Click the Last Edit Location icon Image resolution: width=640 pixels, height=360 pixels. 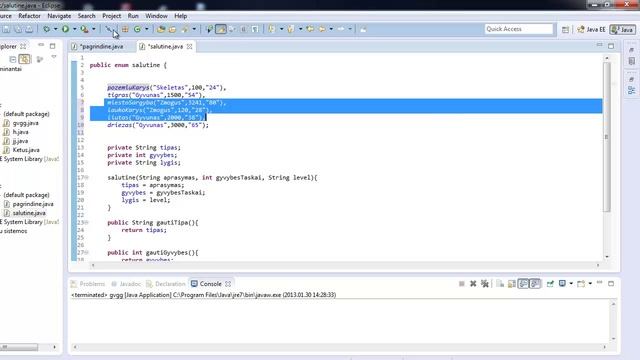point(310,29)
